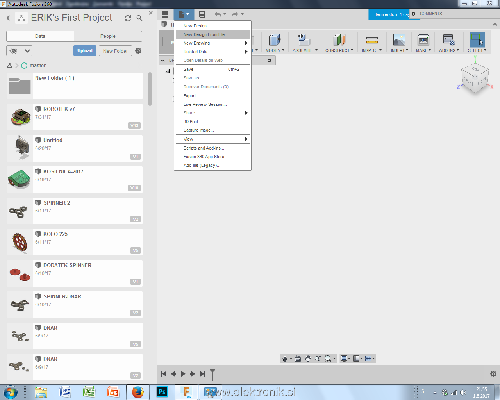Open the Modify tool icon
Screen dimensions: 500x400
coord(275,40)
